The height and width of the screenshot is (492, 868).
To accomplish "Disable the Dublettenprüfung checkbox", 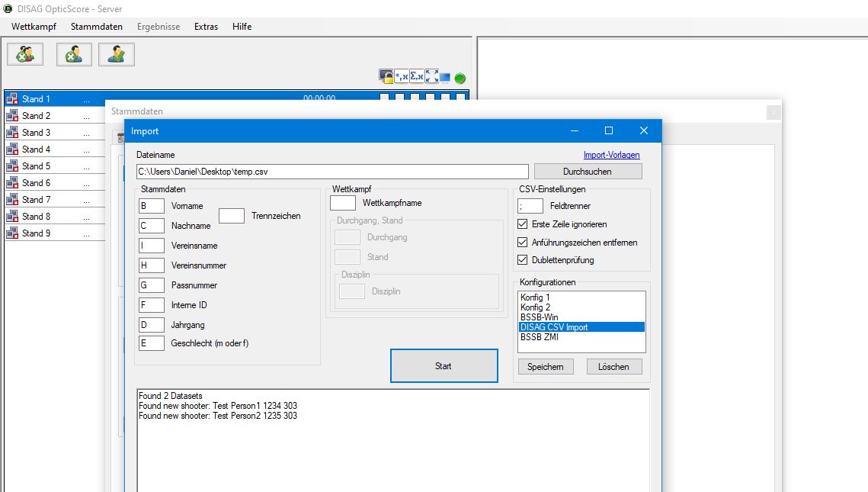I will tap(522, 260).
